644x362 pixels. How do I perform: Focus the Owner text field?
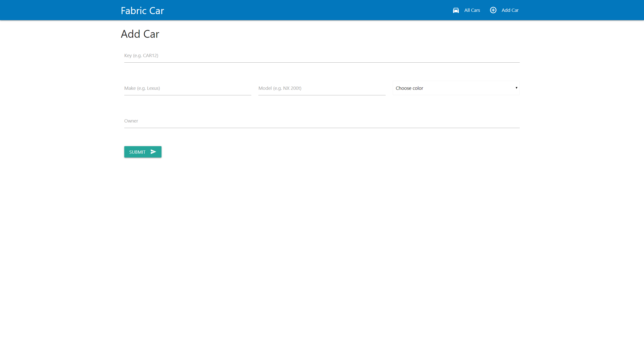[321, 121]
